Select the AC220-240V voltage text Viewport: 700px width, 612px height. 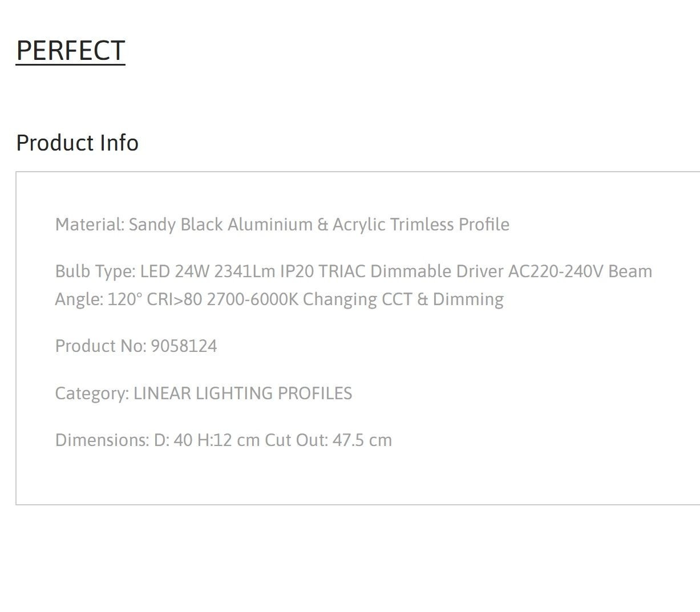(556, 271)
